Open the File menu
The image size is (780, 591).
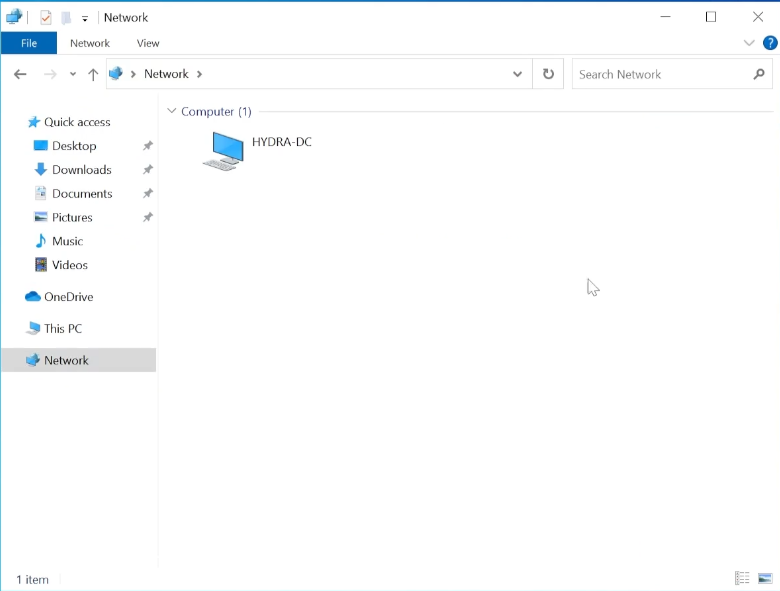click(29, 43)
